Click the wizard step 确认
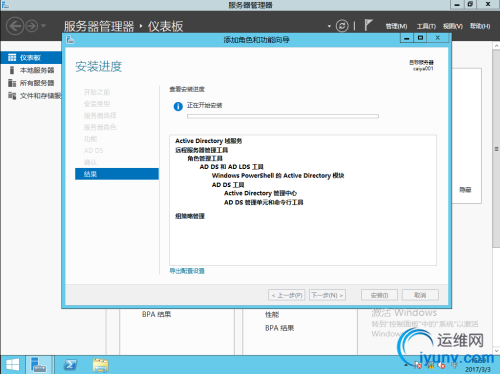Image resolution: width=500 pixels, height=374 pixels. pyautogui.click(x=90, y=162)
